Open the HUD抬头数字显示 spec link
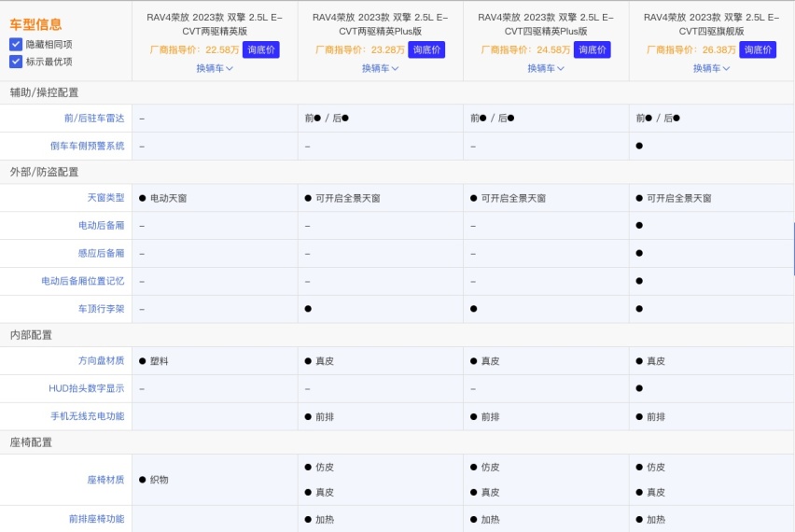This screenshot has width=795, height=532. click(86, 388)
